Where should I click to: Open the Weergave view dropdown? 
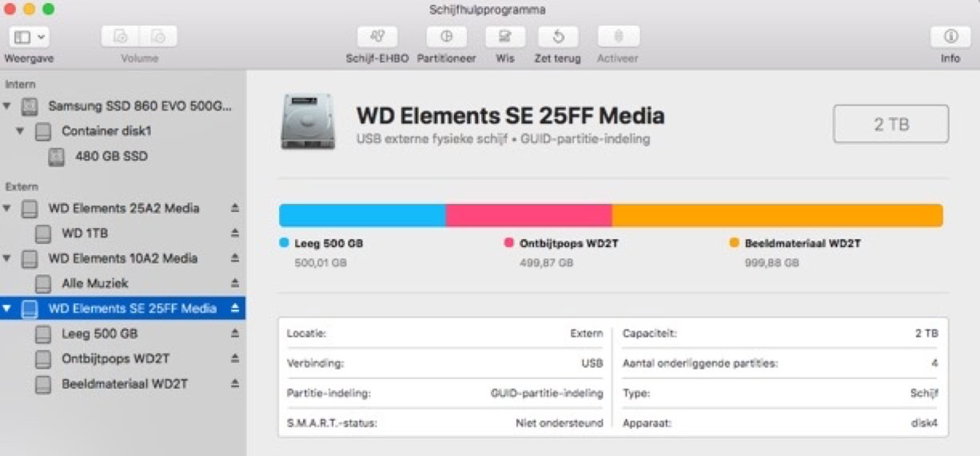(30, 37)
